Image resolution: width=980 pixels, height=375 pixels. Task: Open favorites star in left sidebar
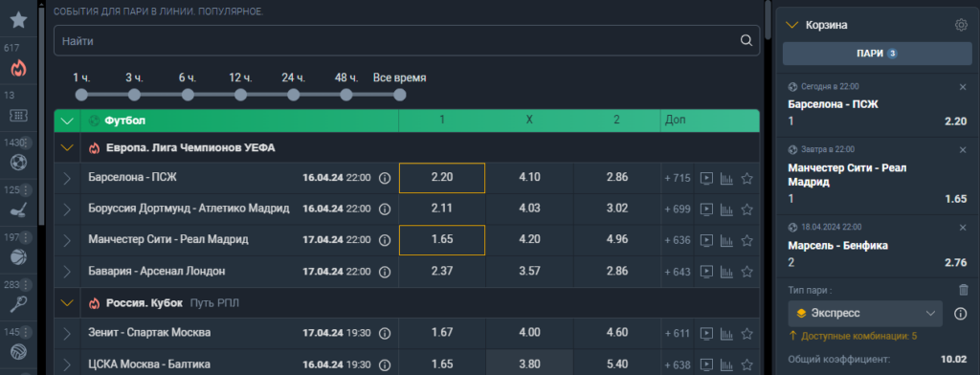[x=18, y=20]
